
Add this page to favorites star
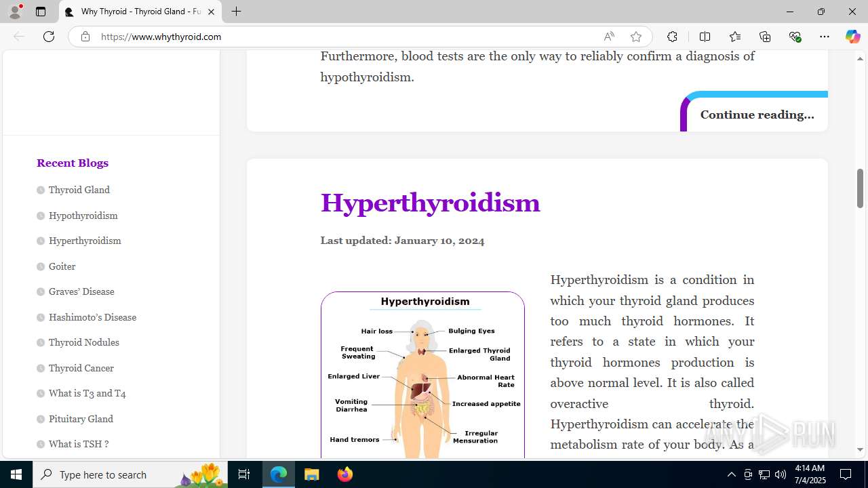(635, 37)
